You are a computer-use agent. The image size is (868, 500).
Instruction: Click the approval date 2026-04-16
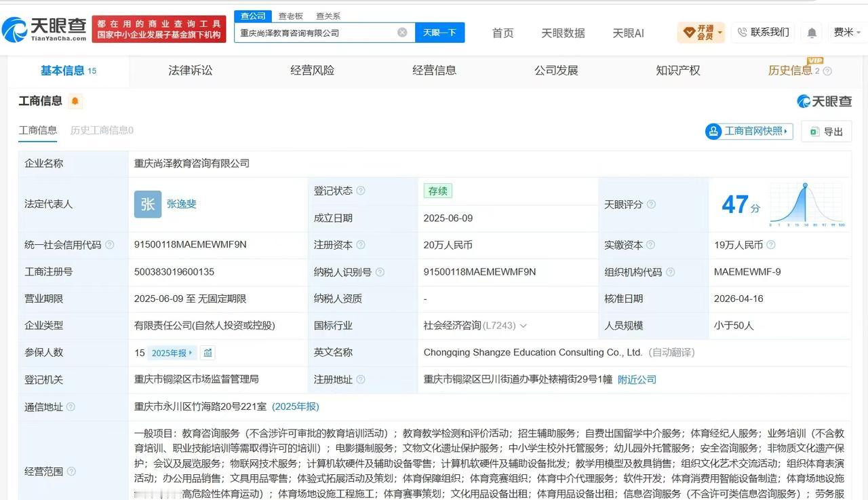point(738,299)
